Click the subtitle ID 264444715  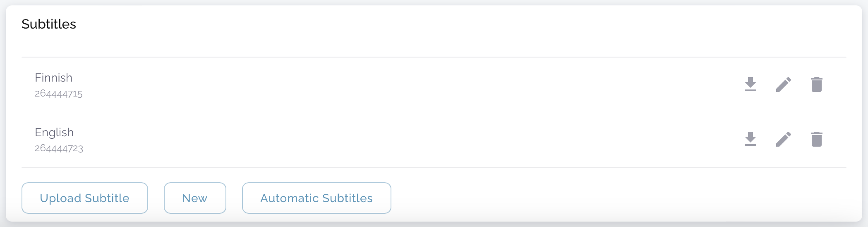point(59,94)
